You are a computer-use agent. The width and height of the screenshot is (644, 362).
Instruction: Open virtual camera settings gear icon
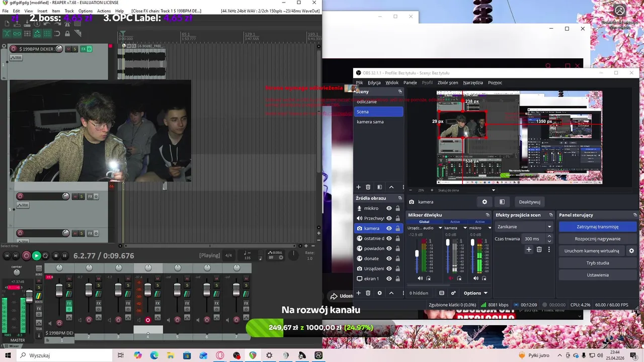point(631,251)
